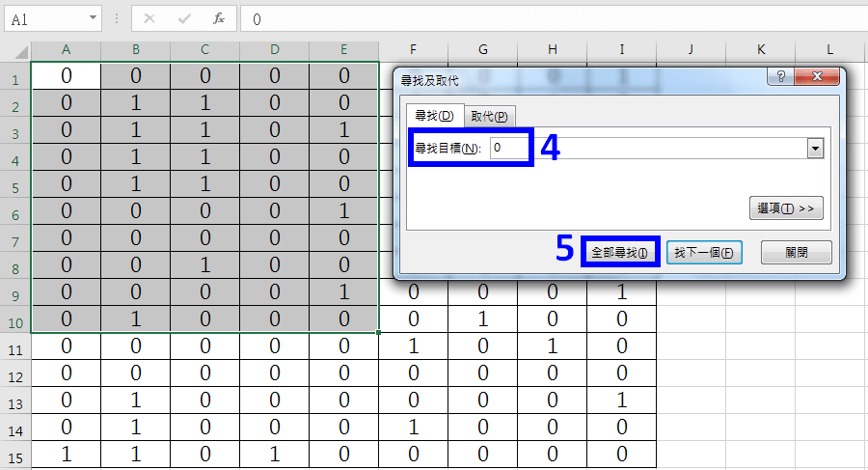Switch to the 取代 (Replace) tab
The image size is (868, 470).
click(x=490, y=116)
